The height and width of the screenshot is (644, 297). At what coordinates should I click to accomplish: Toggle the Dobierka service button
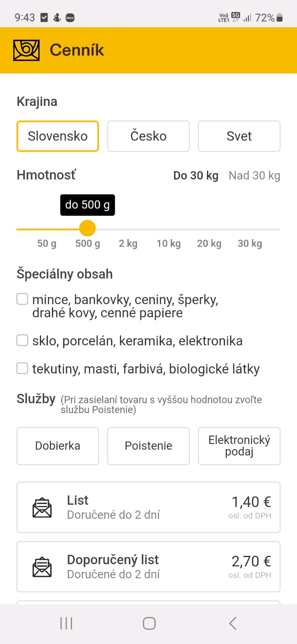tap(58, 446)
